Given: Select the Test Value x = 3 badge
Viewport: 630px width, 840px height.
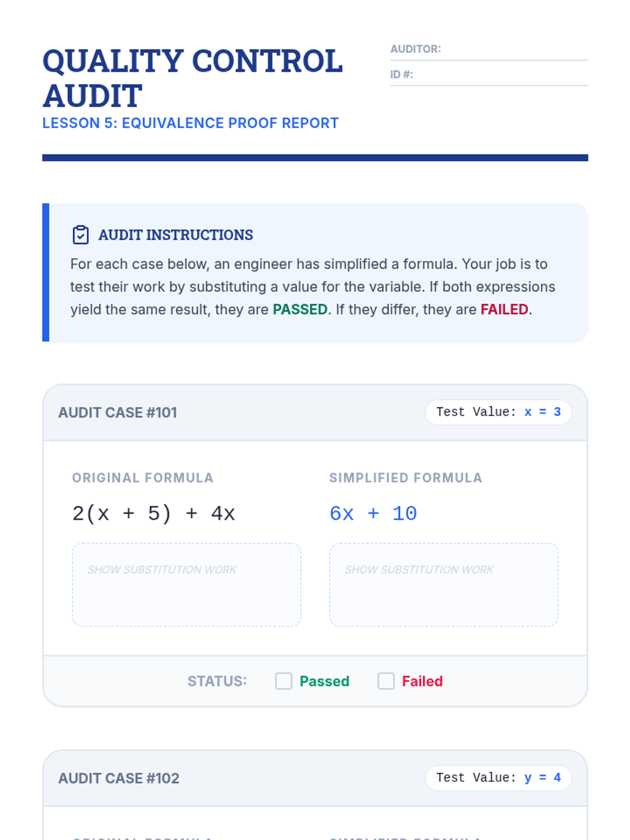Looking at the screenshot, I should [x=498, y=412].
